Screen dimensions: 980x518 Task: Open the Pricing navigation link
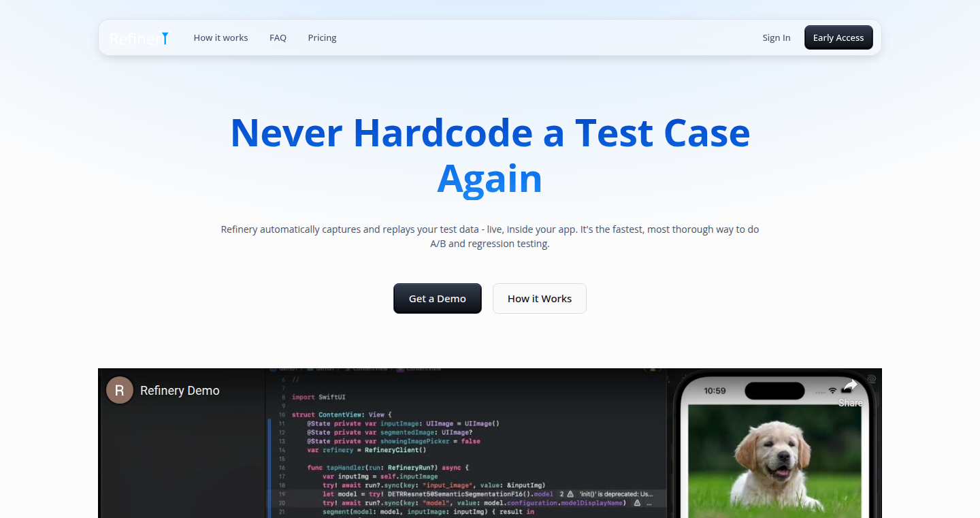[322, 38]
